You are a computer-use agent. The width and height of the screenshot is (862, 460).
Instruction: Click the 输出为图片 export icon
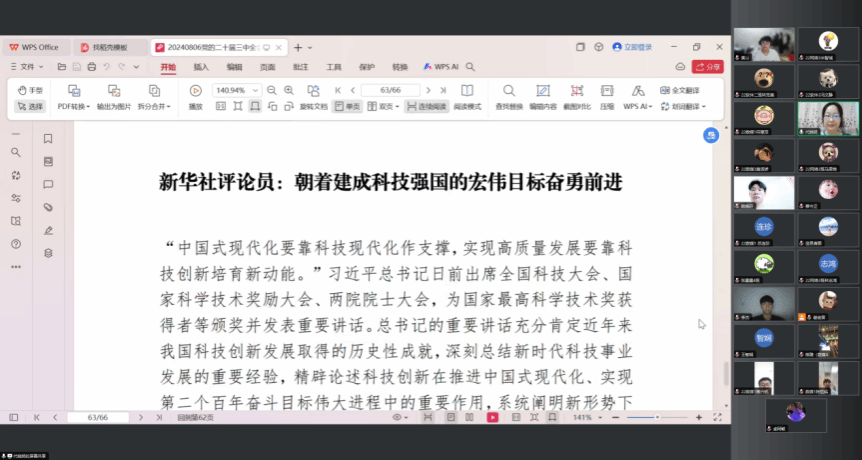[113, 91]
